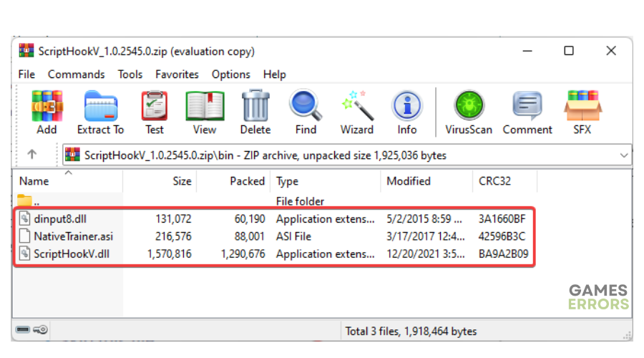Image resolution: width=644 pixels, height=358 pixels.
Task: Click the "File folder" type cell
Action: tap(301, 201)
